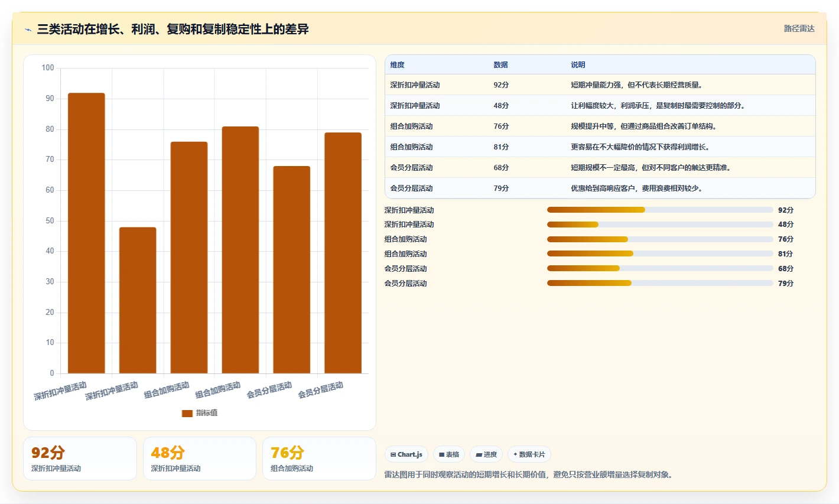Click the 50 label on the chart's y-axis
Image resolution: width=839 pixels, height=504 pixels.
50,221
